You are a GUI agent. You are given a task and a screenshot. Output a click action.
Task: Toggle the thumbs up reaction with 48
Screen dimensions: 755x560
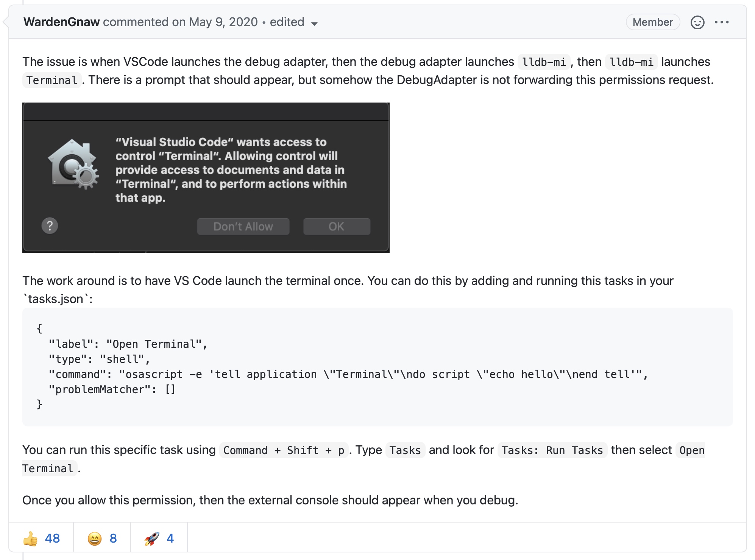41,538
